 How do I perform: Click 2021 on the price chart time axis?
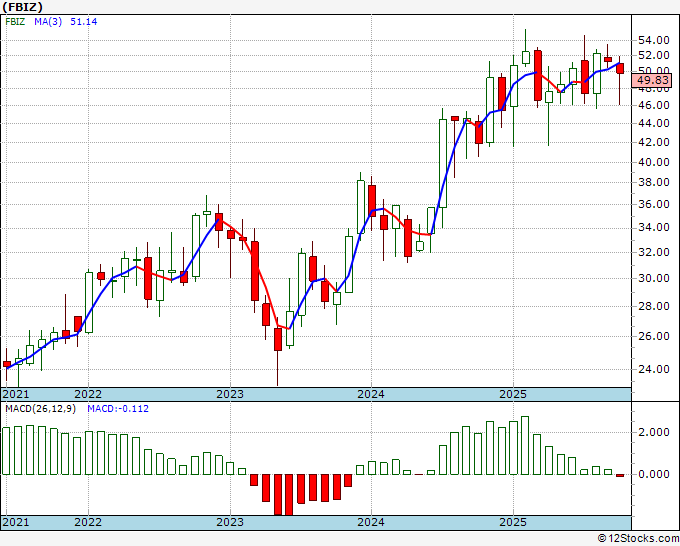tap(16, 394)
